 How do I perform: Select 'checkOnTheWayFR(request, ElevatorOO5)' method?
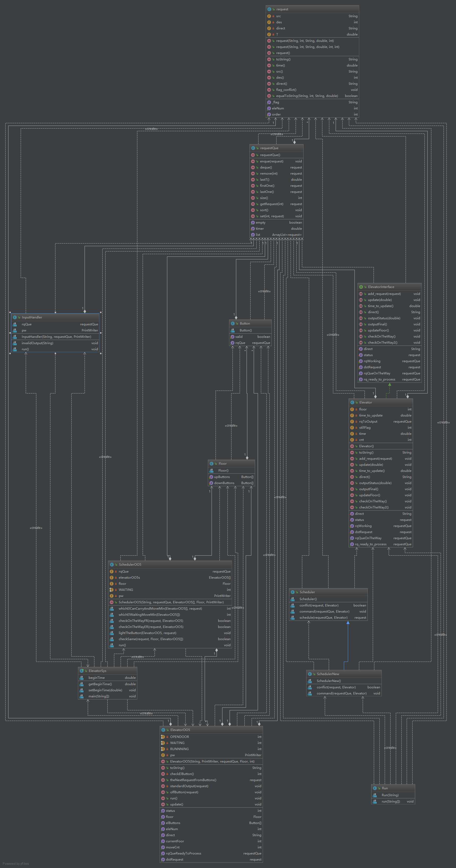click(170, 621)
